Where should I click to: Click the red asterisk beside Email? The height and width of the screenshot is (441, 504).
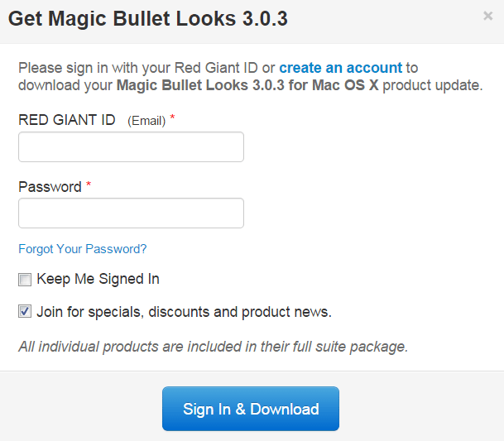coord(173,119)
